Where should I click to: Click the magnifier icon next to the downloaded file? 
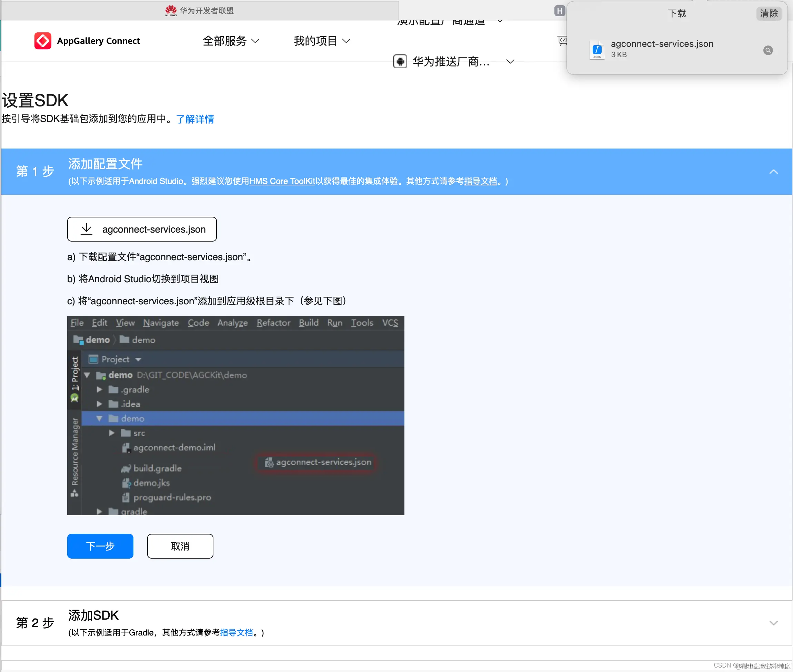point(767,50)
